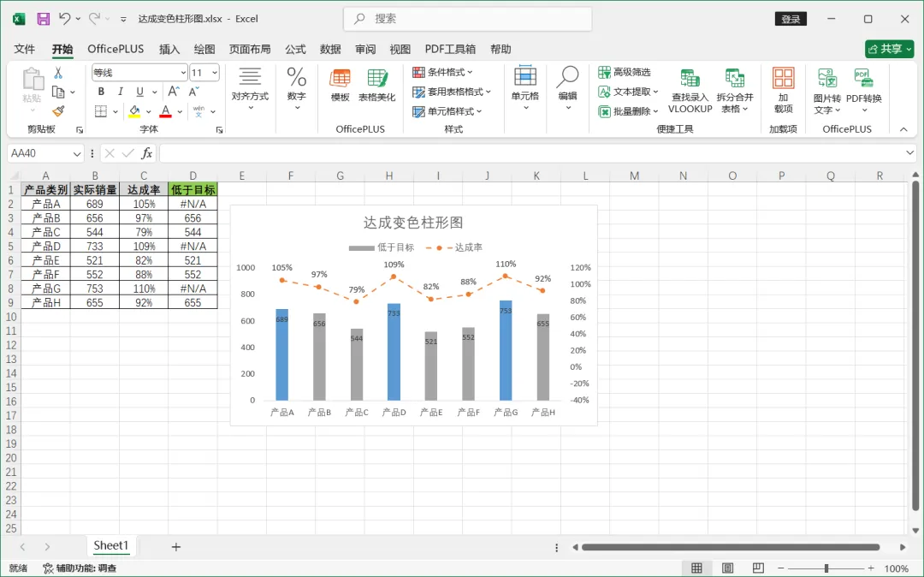Click the 登录 login button

(791, 19)
